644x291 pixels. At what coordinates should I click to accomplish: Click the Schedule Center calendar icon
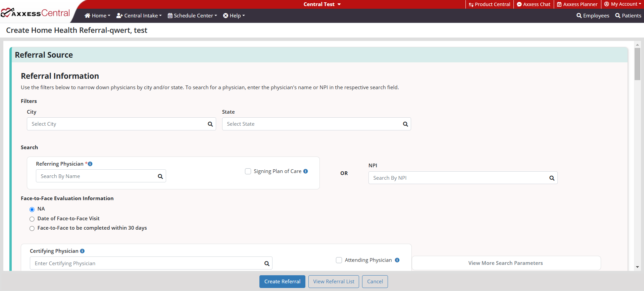point(170,15)
